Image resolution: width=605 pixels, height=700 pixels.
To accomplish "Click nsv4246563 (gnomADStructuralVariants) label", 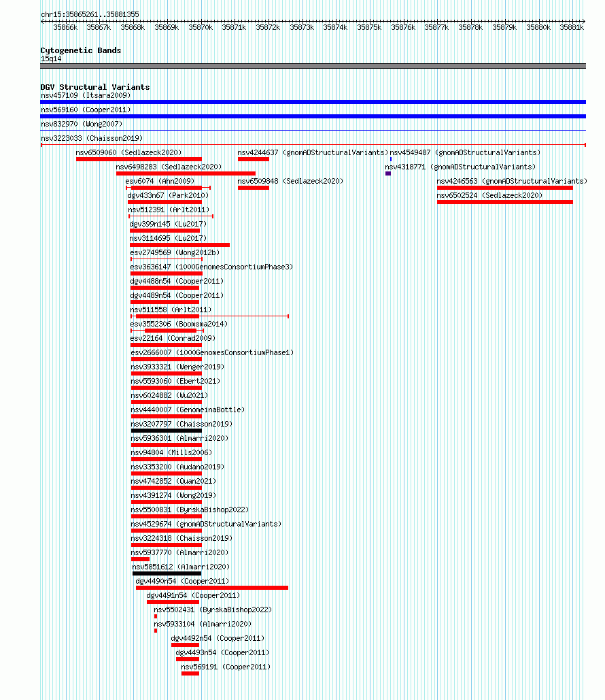I will (512, 181).
